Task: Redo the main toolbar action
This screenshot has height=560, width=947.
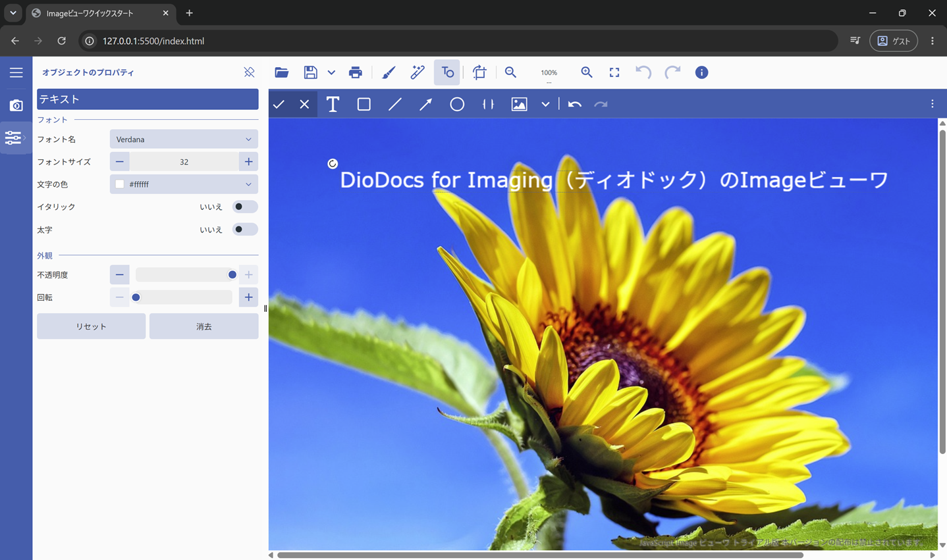Action: point(672,72)
